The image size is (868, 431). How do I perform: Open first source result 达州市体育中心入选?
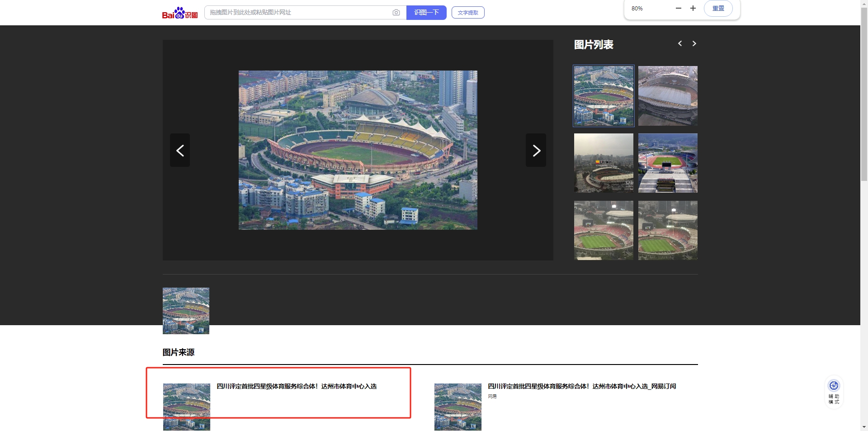coord(296,386)
